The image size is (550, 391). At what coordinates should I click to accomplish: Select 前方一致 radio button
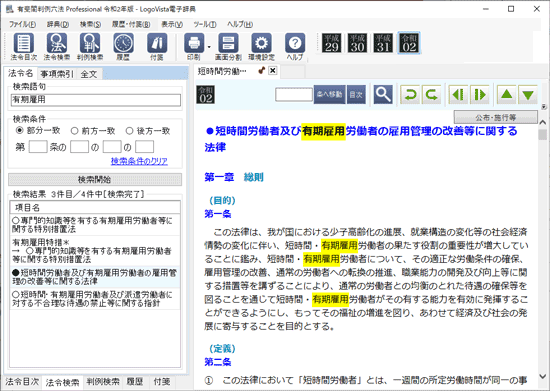point(74,131)
